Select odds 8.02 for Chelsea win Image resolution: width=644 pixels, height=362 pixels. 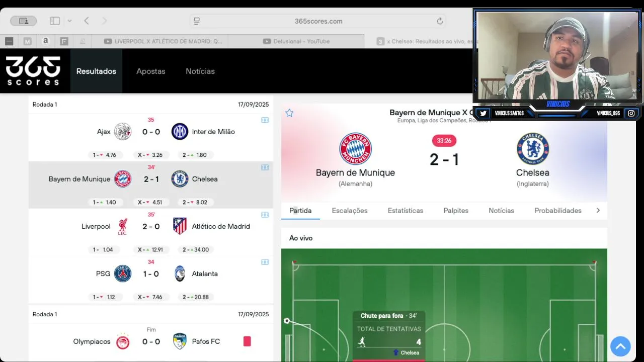(195, 202)
